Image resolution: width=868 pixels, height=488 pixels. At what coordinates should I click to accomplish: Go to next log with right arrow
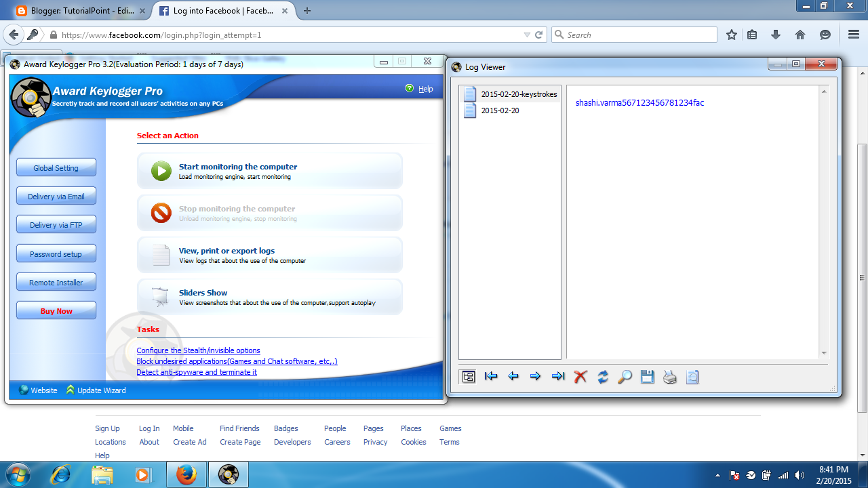(x=536, y=377)
